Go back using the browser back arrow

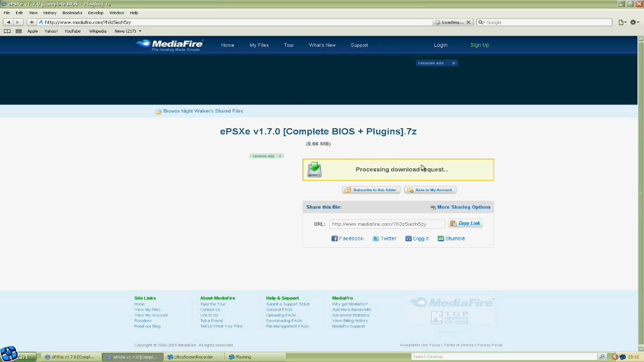8,22
